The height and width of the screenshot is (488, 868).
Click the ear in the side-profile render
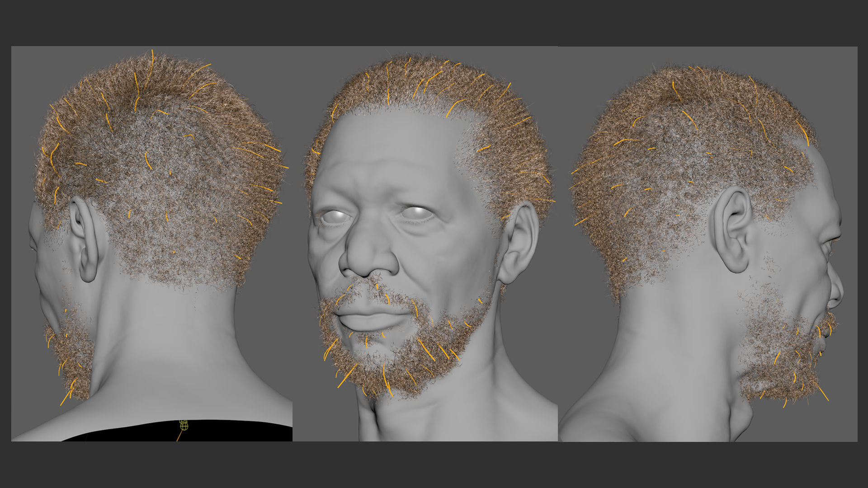pos(735,230)
